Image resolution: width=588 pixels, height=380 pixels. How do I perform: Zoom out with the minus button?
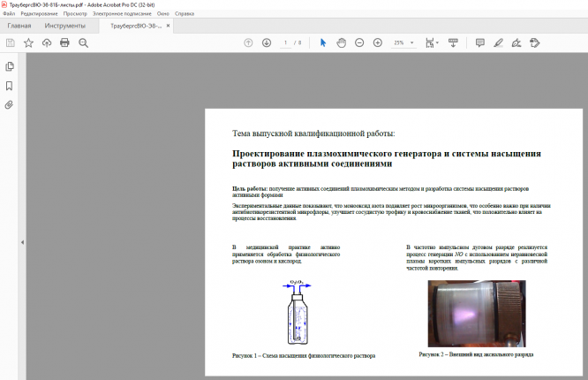pos(359,42)
